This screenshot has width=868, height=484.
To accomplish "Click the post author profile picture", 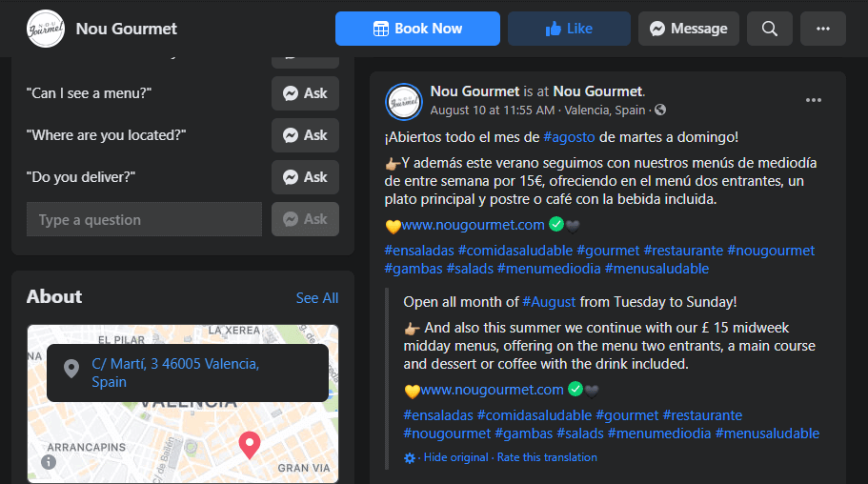I will pyautogui.click(x=404, y=101).
